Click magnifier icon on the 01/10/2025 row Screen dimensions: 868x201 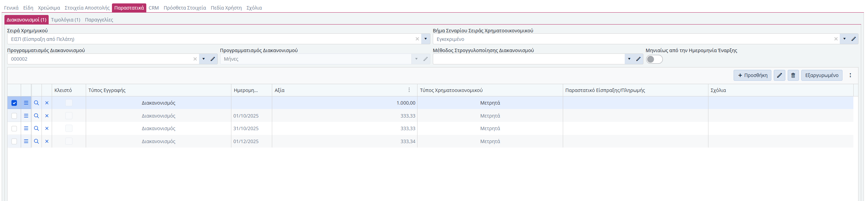pyautogui.click(x=36, y=116)
